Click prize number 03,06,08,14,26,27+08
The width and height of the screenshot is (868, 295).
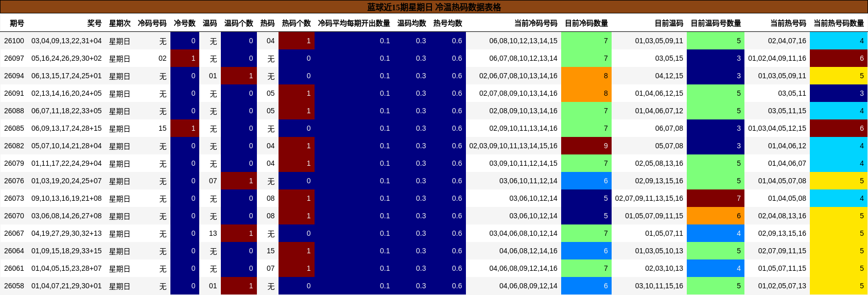coord(66,216)
